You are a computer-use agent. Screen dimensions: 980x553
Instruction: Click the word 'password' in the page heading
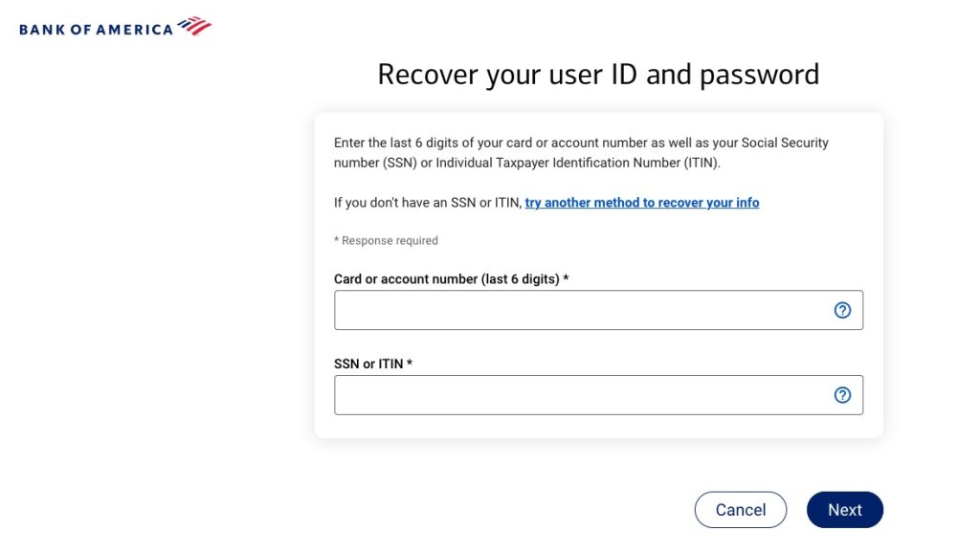pyautogui.click(x=760, y=75)
